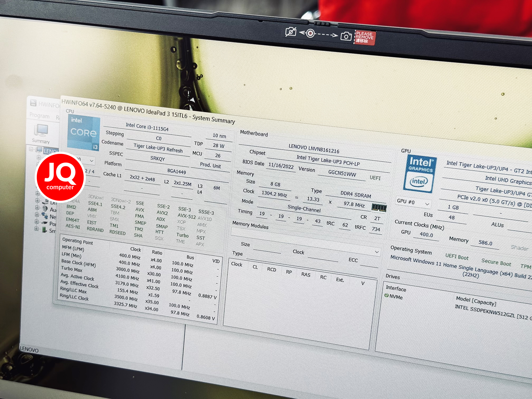Image resolution: width=532 pixels, height=399 pixels.
Task: Click the HWiNFO app icon in the main window title bar
Action: 33,103
